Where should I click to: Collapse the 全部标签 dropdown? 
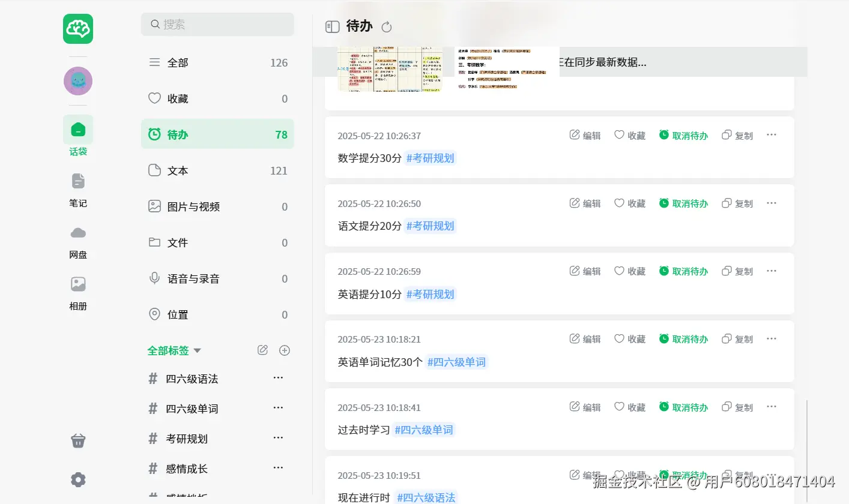pyautogui.click(x=174, y=350)
